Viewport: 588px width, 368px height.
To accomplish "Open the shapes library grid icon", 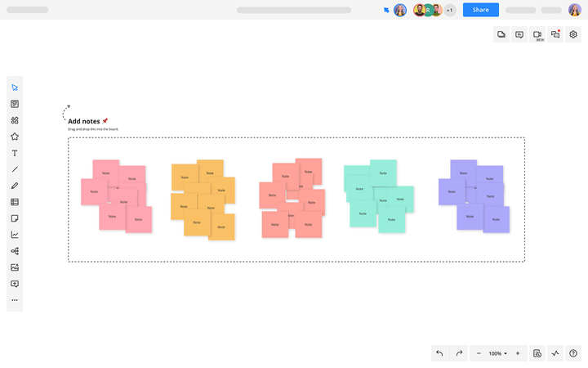I will pyautogui.click(x=15, y=120).
